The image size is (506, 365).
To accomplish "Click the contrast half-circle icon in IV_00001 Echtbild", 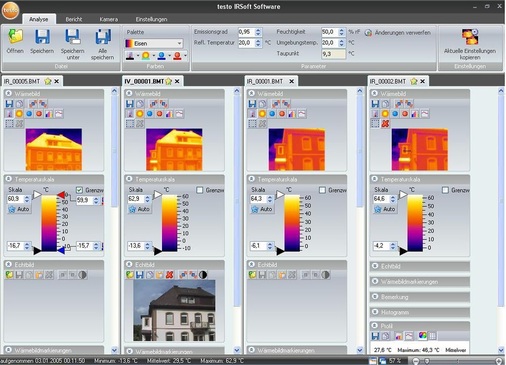I will (203, 275).
